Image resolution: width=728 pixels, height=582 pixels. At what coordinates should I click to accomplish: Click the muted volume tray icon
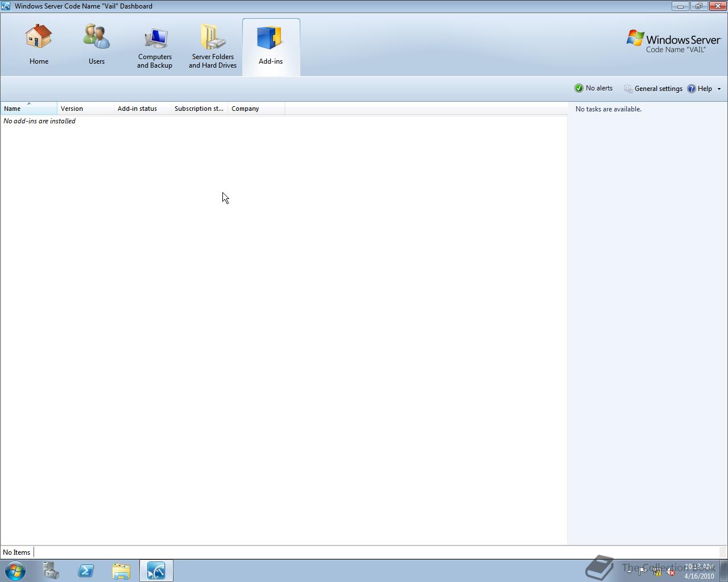point(671,571)
